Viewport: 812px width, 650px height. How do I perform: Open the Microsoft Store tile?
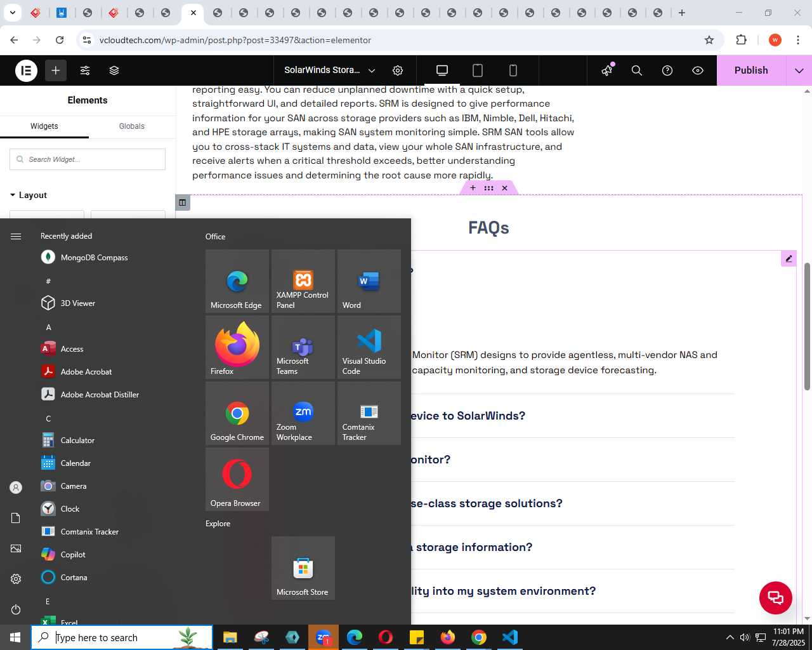tap(303, 568)
